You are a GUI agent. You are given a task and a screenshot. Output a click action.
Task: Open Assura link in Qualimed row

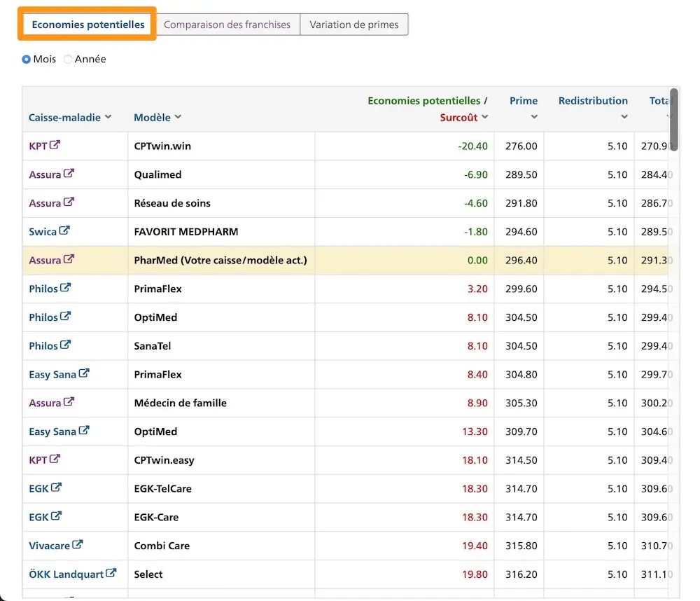tap(45, 174)
